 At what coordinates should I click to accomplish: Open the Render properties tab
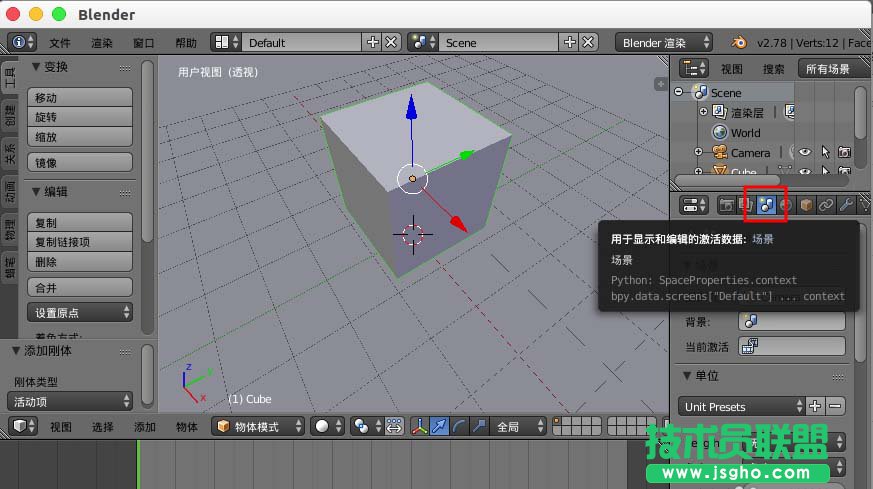[x=726, y=205]
